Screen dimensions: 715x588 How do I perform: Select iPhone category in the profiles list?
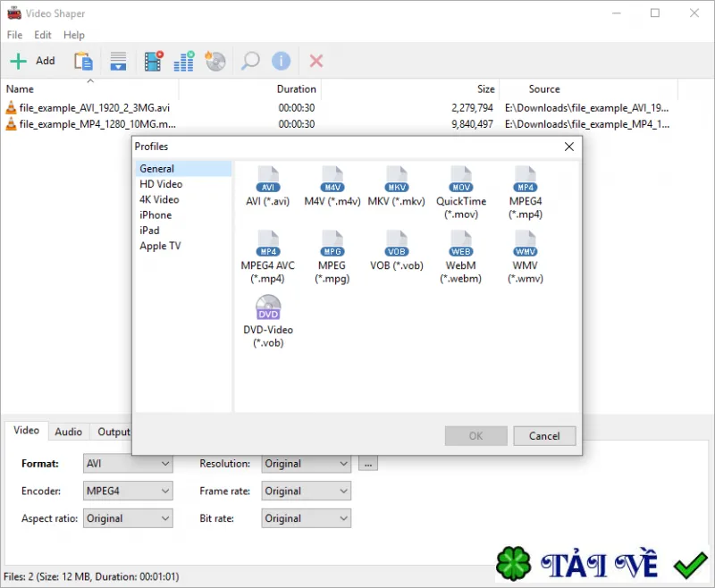[156, 215]
